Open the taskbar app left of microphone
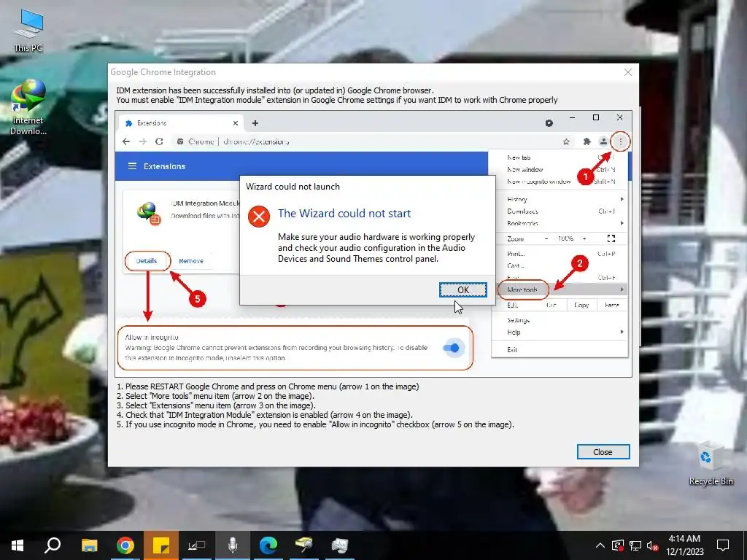Screen dimensions: 747x560 coord(197,545)
